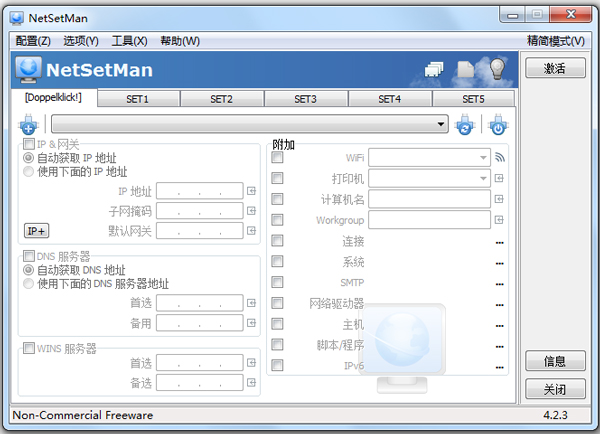The width and height of the screenshot is (600, 434).
Task: Select the [Doppelklick!] tab
Action: (53, 98)
